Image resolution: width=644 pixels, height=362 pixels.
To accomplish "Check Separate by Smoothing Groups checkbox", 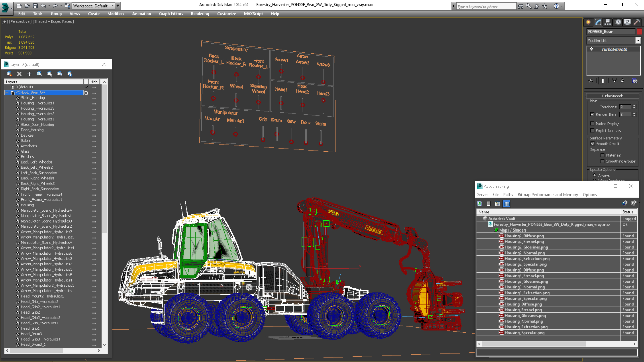I will point(603,161).
